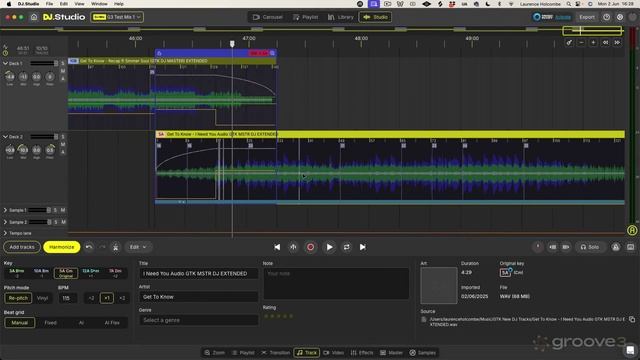The image size is (640, 360).
Task: Open the Window menu in menu bar
Action: pyautogui.click(x=99, y=4)
